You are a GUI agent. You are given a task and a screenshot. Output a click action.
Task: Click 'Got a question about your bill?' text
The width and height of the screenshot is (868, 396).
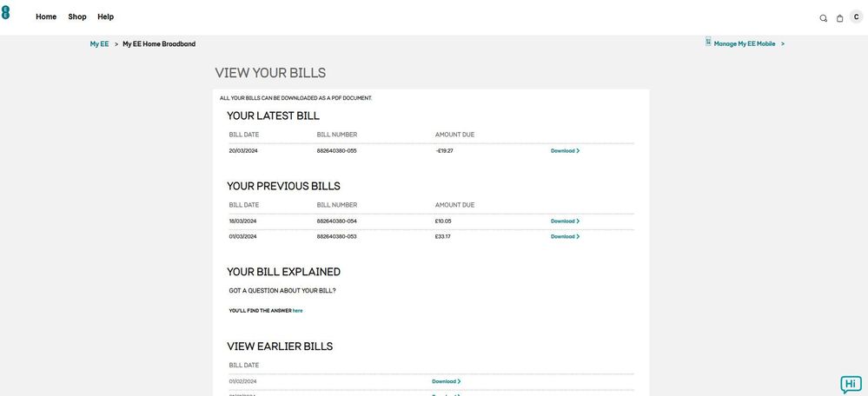[282, 290]
